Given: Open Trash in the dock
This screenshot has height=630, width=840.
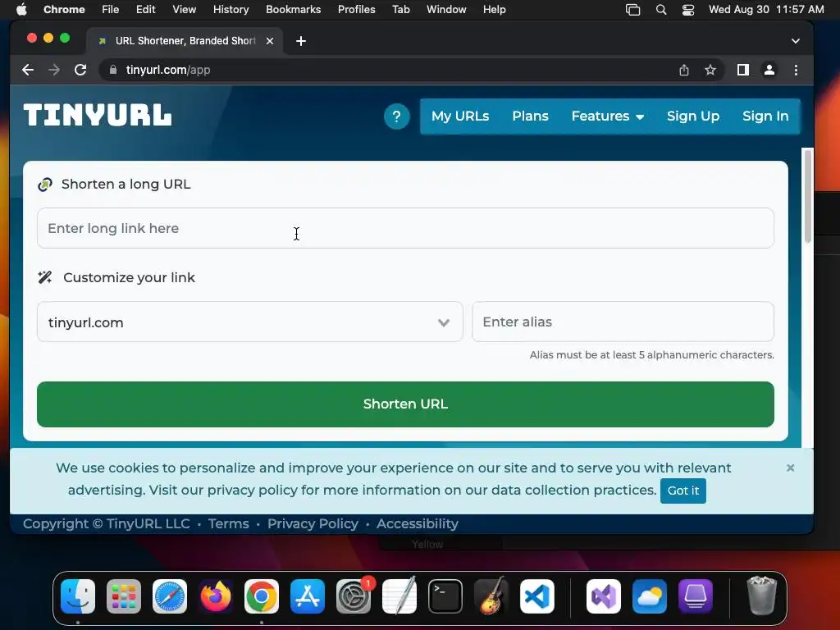Looking at the screenshot, I should tap(761, 596).
